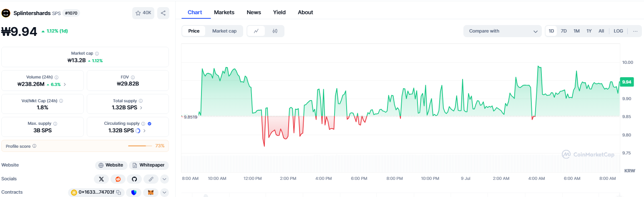The height and width of the screenshot is (197, 644).
Task: Click the 1.8% Vol/Mkt Cap value
Action: 43,107
